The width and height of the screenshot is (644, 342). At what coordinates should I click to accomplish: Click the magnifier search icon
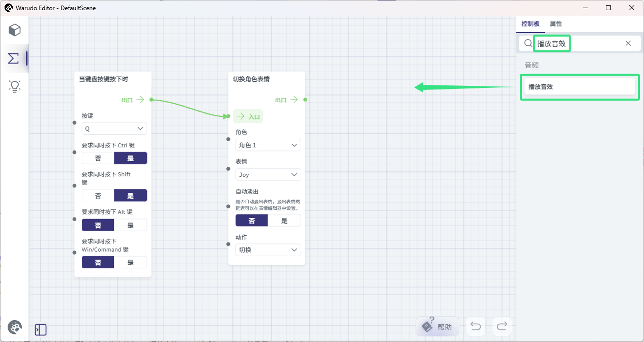coord(529,43)
